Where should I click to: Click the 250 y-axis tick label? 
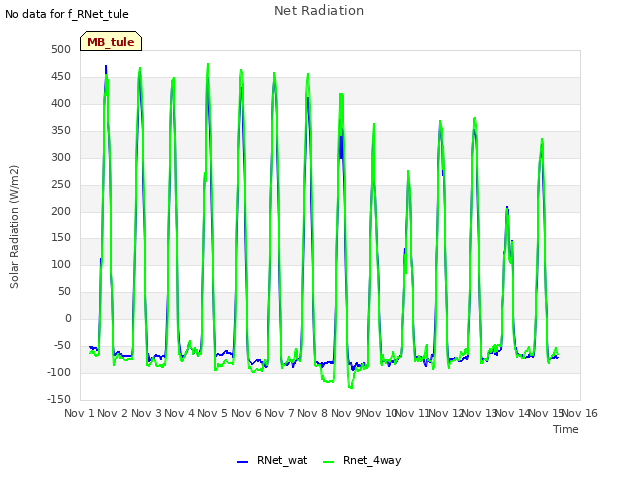tap(61, 184)
